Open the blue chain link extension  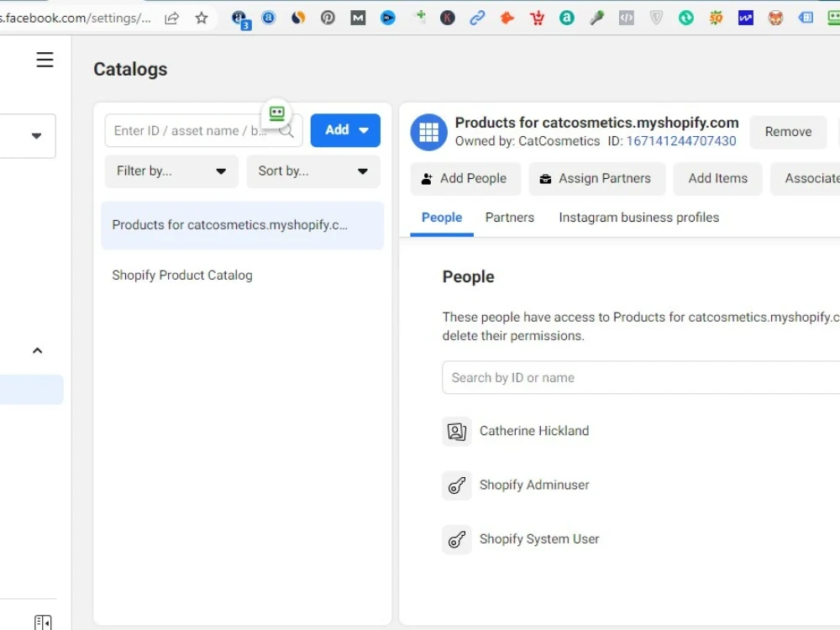point(477,18)
